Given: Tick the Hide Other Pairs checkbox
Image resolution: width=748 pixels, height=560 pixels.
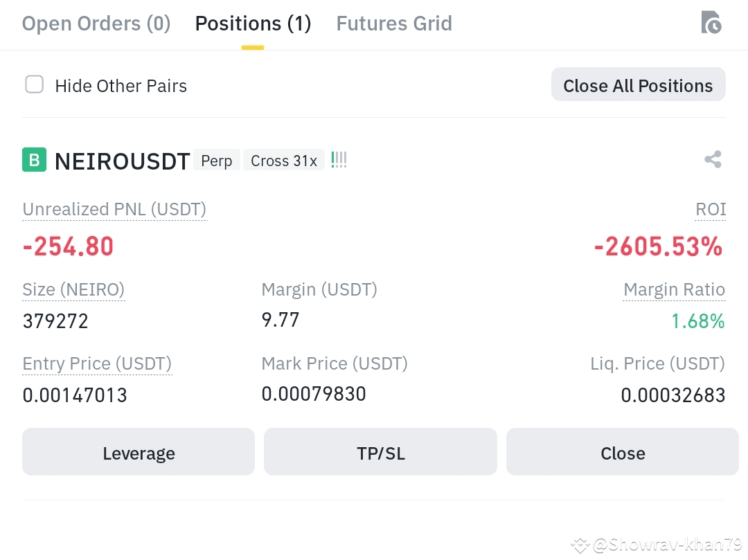Looking at the screenshot, I should (35, 84).
